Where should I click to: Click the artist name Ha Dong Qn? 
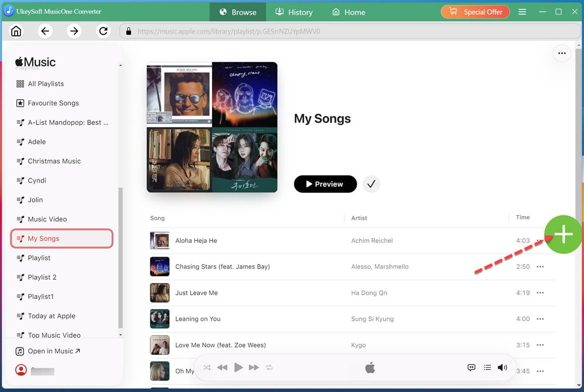click(x=369, y=293)
